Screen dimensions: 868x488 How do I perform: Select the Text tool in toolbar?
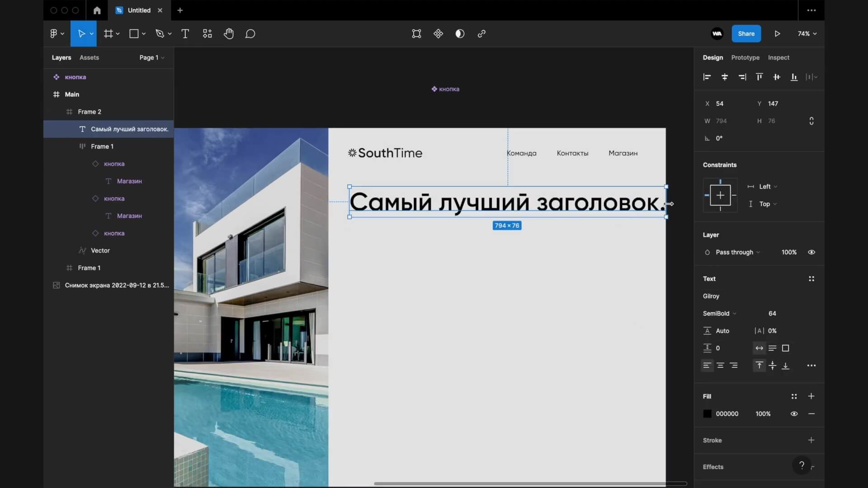185,33
